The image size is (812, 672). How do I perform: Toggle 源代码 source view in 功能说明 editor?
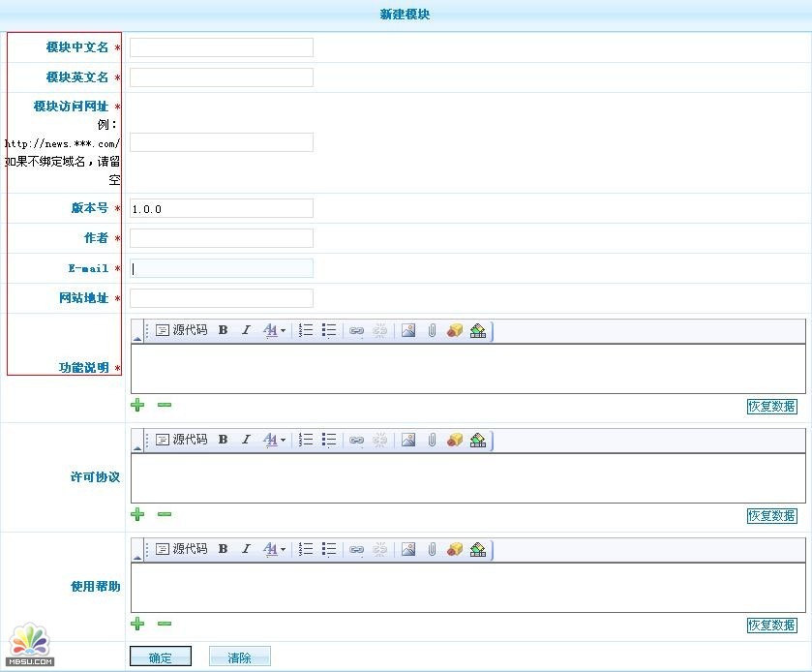tap(181, 330)
